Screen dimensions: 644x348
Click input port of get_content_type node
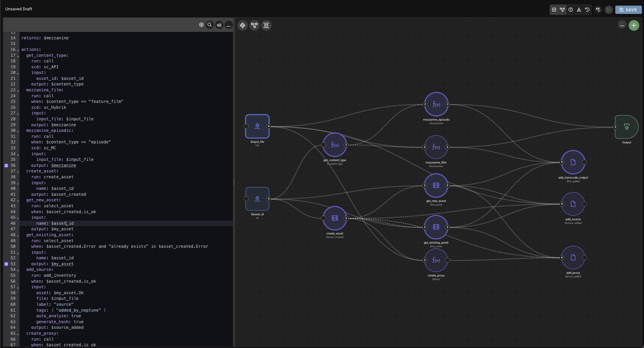tap(323, 145)
